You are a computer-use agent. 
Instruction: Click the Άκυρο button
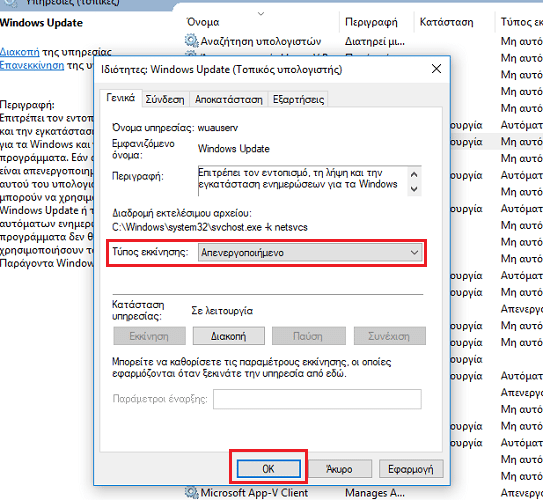click(x=339, y=469)
